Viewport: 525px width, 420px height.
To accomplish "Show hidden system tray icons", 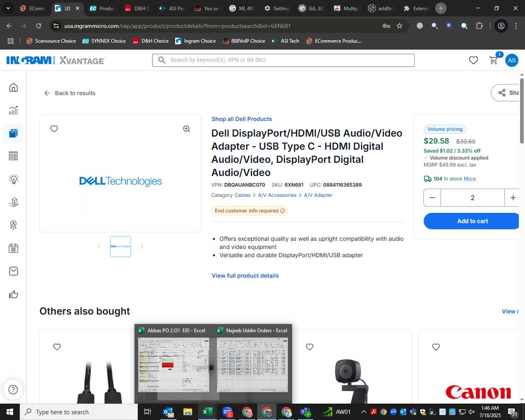I will click(x=363, y=412).
